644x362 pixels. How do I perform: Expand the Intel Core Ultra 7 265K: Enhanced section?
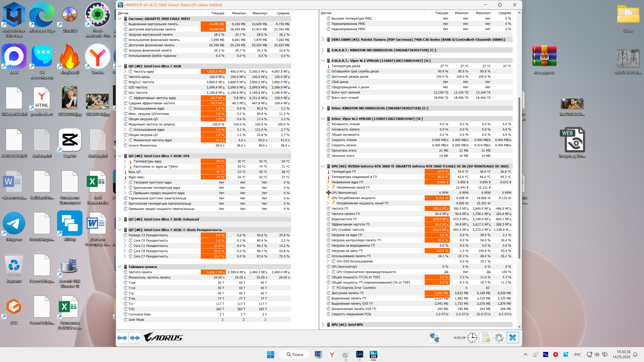point(120,219)
